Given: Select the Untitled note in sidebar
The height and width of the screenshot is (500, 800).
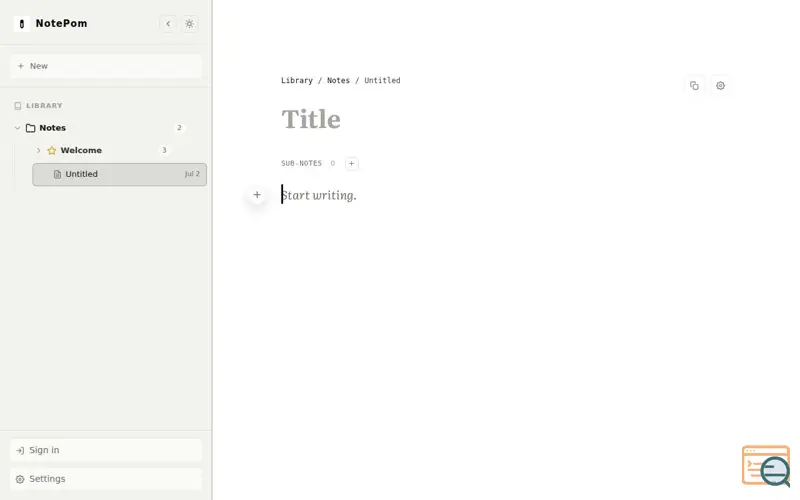Looking at the screenshot, I should (119, 174).
